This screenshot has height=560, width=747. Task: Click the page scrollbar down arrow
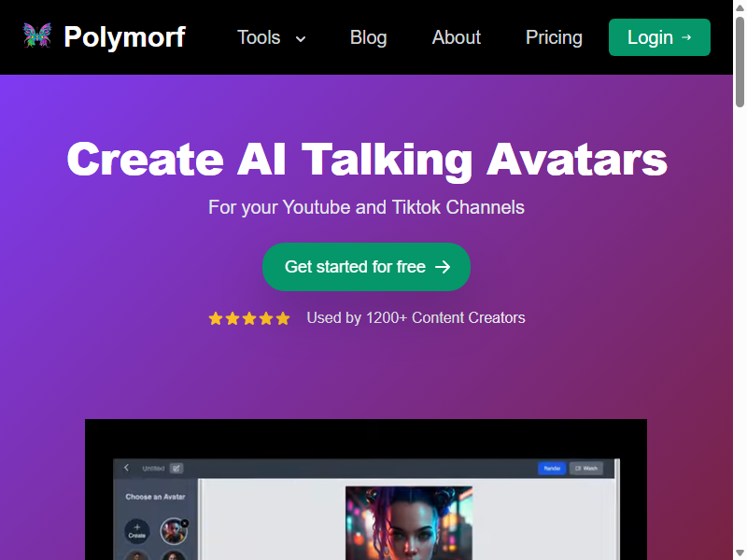[740, 553]
